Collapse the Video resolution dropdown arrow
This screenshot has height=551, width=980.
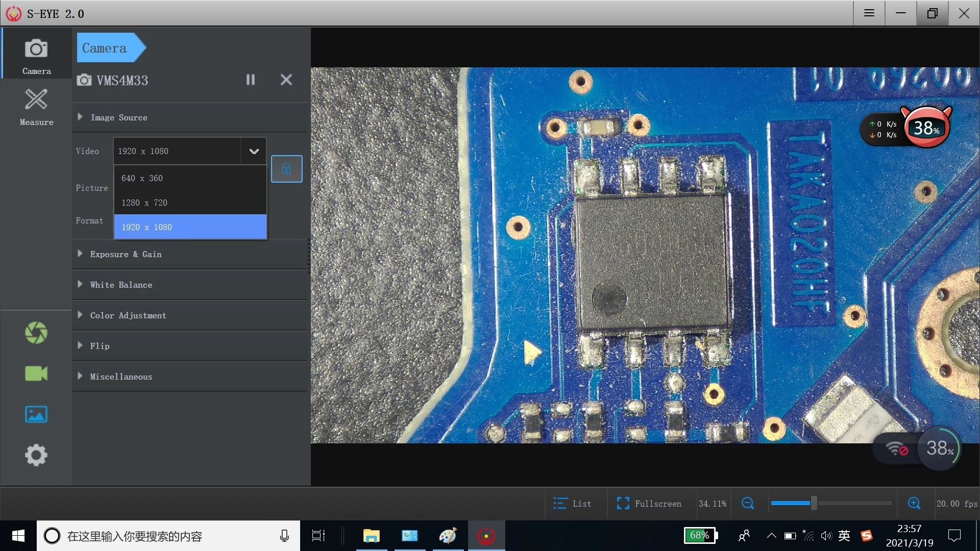[x=254, y=151]
